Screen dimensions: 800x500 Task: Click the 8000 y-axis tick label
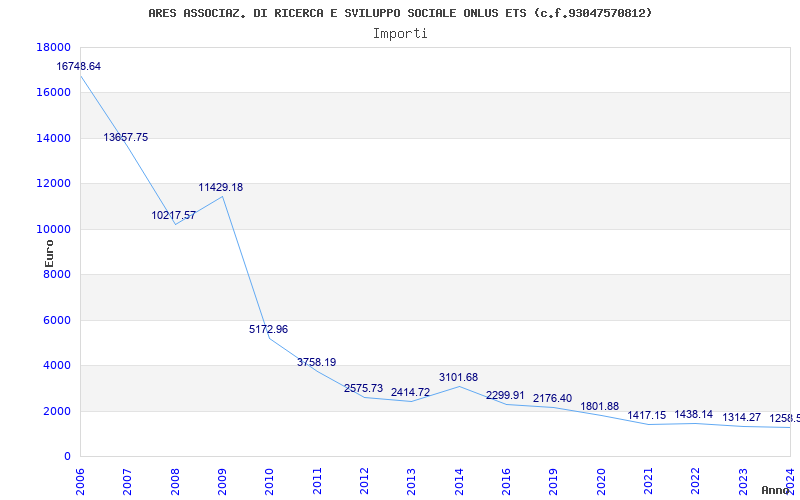pyautogui.click(x=56, y=274)
